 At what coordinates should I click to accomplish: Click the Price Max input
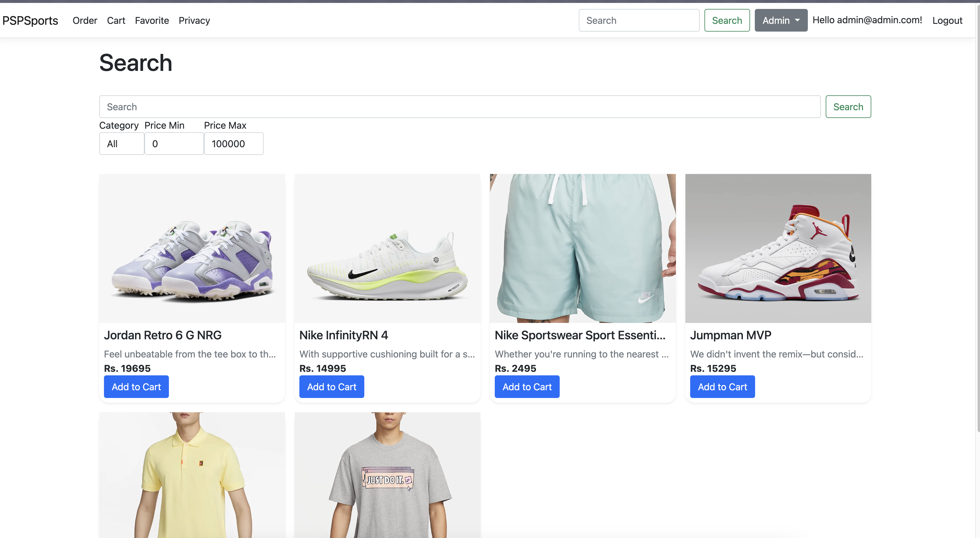233,144
